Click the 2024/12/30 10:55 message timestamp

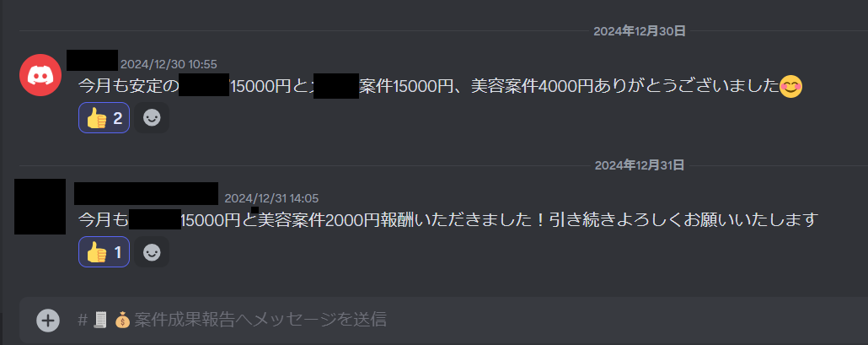pyautogui.click(x=169, y=64)
